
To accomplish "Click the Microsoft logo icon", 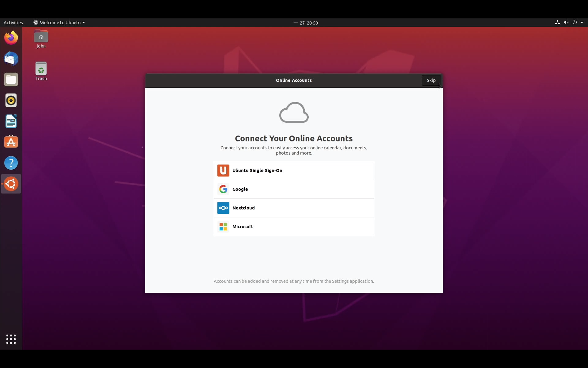I will click(x=223, y=227).
